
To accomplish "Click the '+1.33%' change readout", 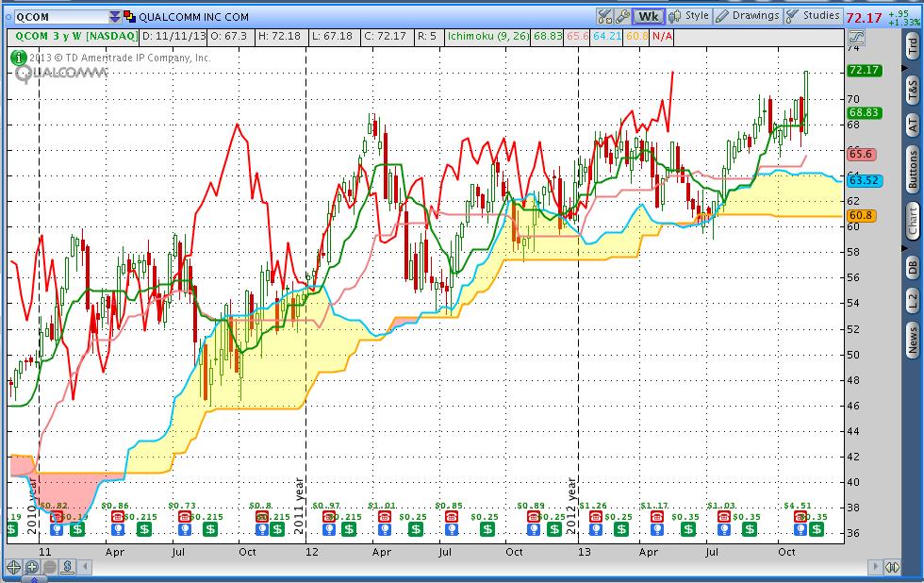I will pyautogui.click(x=904, y=23).
